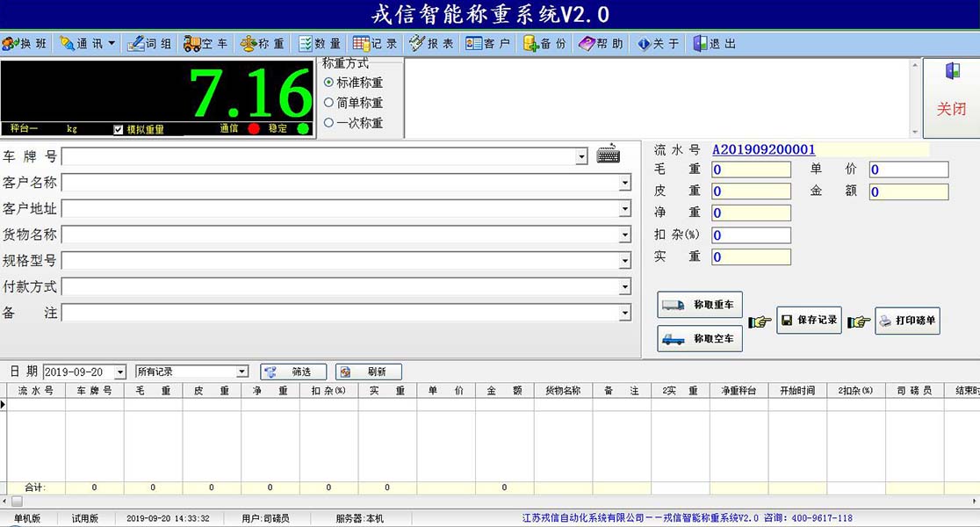Click the 打印磅单 button
The width and height of the screenshot is (980, 527).
coord(907,321)
